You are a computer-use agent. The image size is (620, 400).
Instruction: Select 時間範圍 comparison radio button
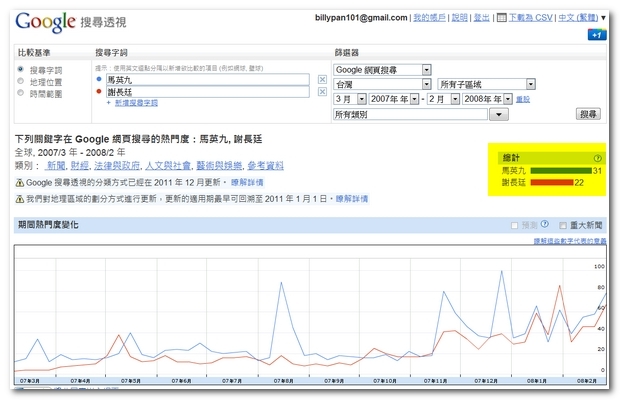(x=21, y=93)
